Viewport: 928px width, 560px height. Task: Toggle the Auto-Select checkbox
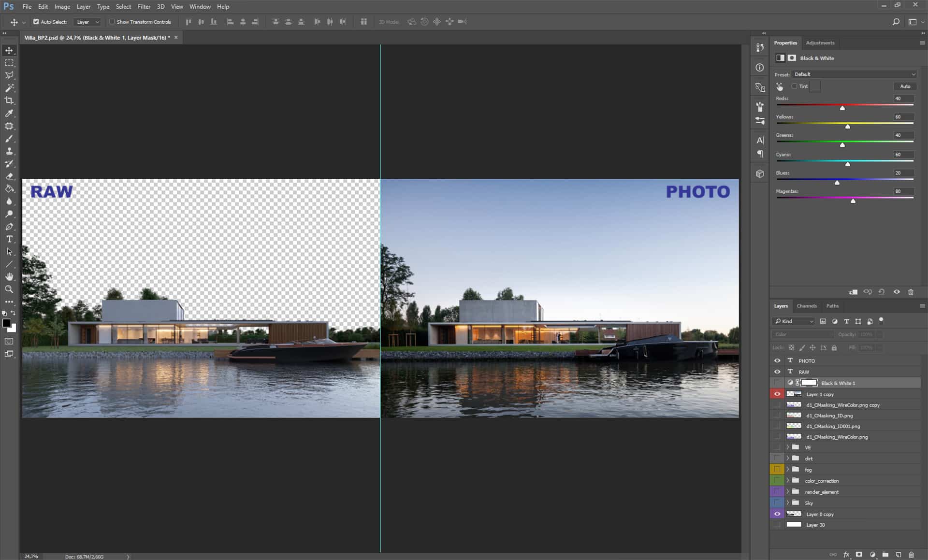tap(36, 22)
